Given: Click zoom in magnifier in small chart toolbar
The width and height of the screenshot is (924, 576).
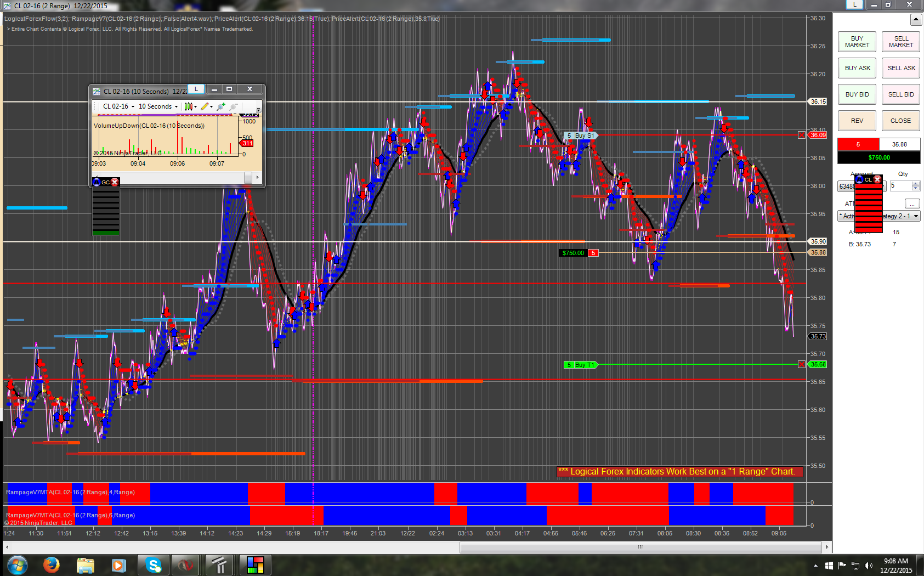Looking at the screenshot, I should 221,106.
